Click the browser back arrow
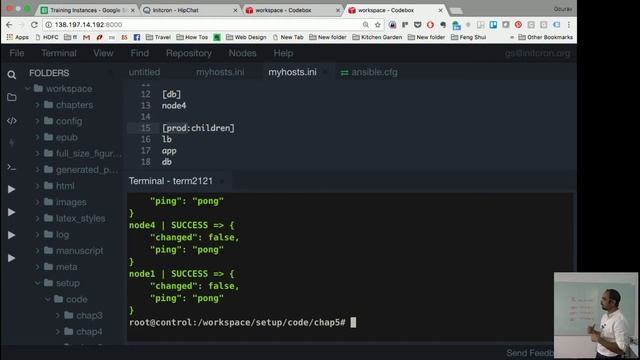640x360 pixels. tap(9, 25)
